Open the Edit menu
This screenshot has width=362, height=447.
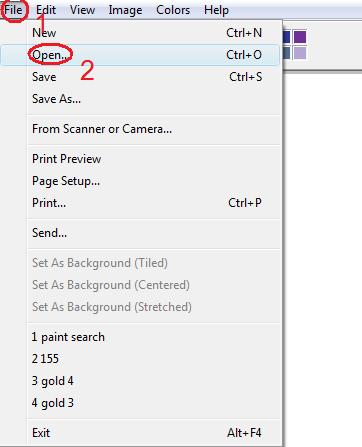pos(46,10)
